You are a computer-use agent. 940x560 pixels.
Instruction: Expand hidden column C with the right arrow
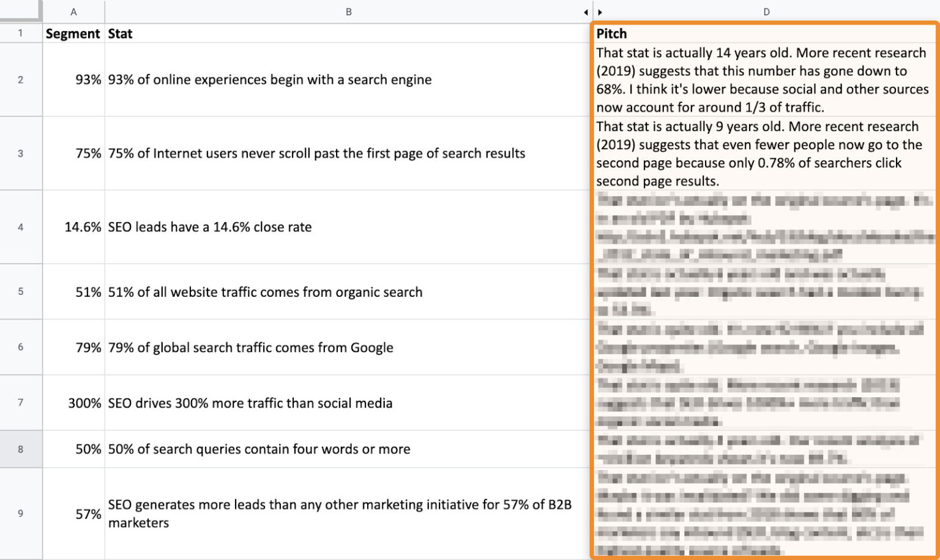click(x=600, y=11)
